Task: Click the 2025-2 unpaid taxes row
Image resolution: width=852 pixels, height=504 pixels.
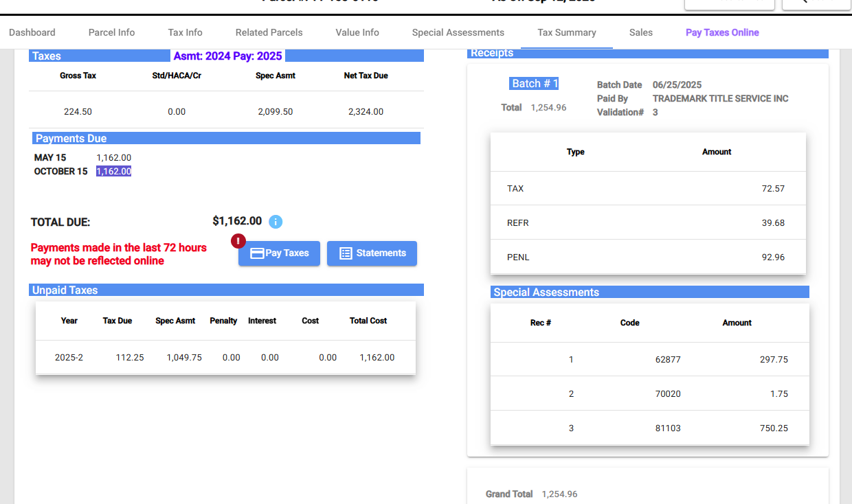Action: pyautogui.click(x=225, y=357)
